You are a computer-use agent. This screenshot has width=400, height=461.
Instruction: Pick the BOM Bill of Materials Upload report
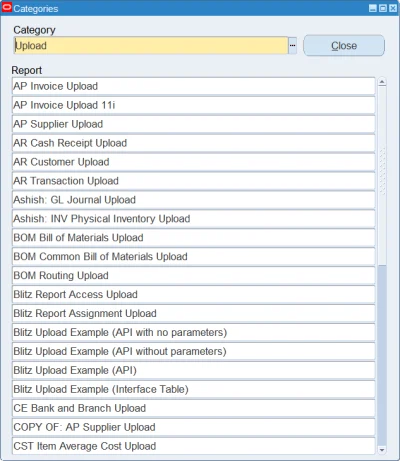[x=194, y=238]
